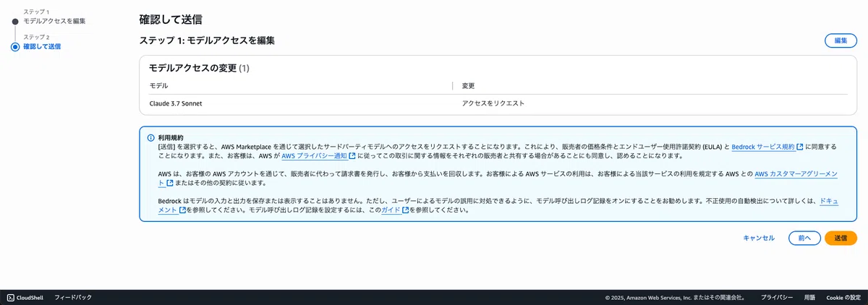Go to step モデルアクセスを編集 in wizard

54,21
